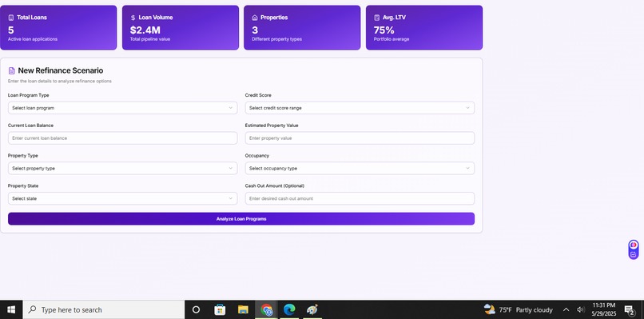The image size is (644, 319).
Task: Click the 'Property State' label
Action: click(23, 185)
